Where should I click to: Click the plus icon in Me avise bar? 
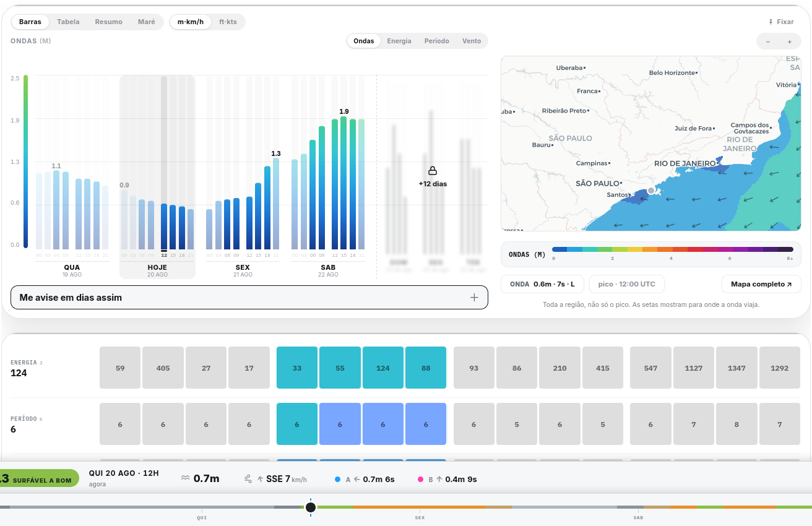[x=474, y=298]
